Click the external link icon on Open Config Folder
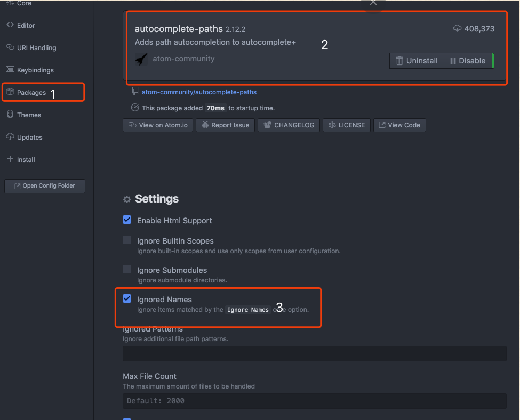This screenshot has height=420, width=520. coord(17,187)
